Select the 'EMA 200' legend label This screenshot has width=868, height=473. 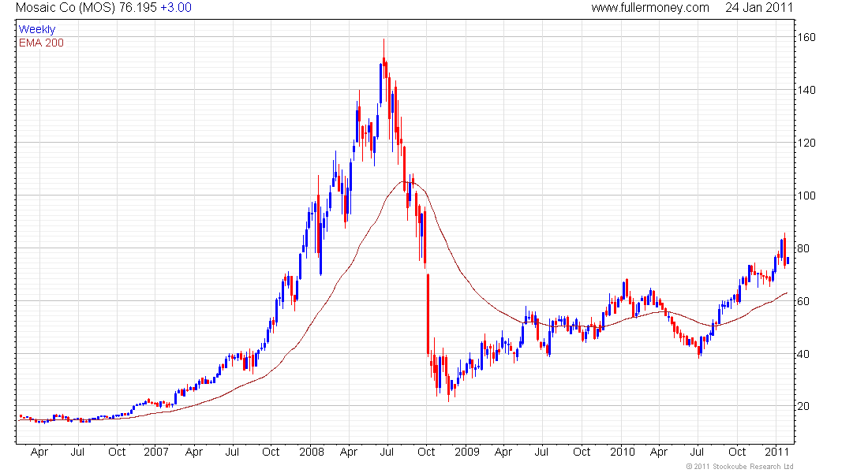click(41, 43)
